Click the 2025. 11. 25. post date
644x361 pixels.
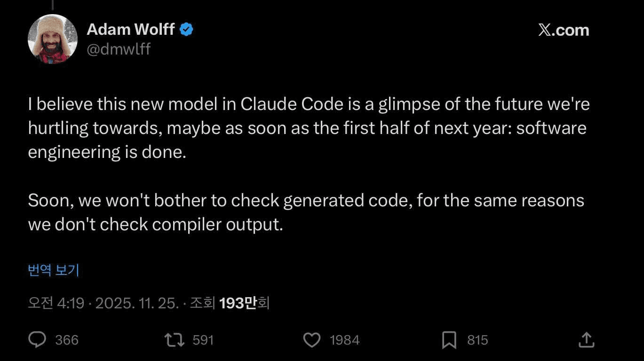coord(137,303)
